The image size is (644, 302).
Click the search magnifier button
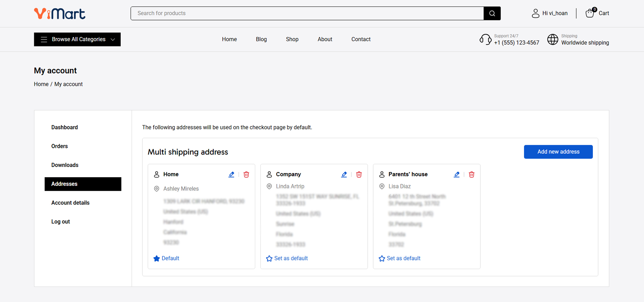[x=492, y=13]
